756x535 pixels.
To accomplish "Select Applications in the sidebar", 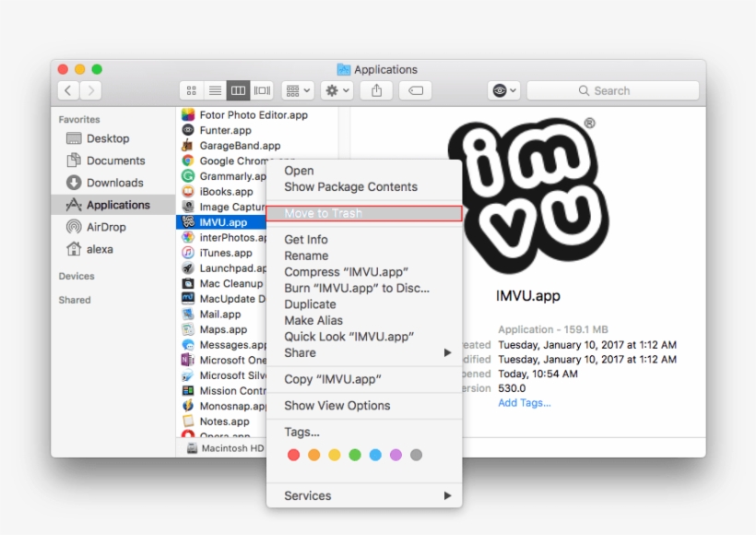I will [x=113, y=205].
